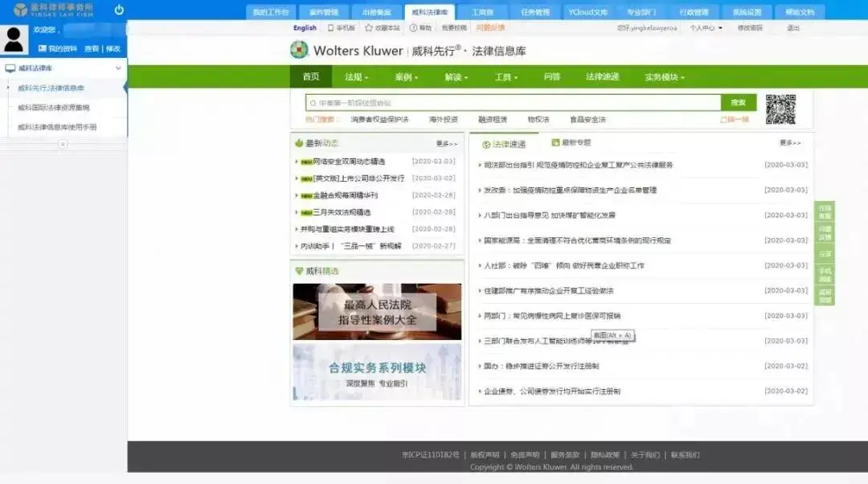Open the 案例 dropdown menu

(x=407, y=77)
